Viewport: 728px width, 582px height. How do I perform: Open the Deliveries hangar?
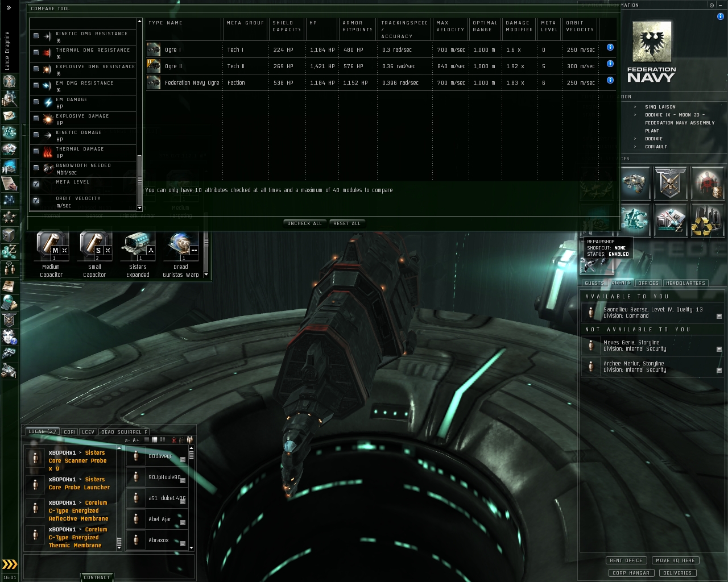pos(677,573)
